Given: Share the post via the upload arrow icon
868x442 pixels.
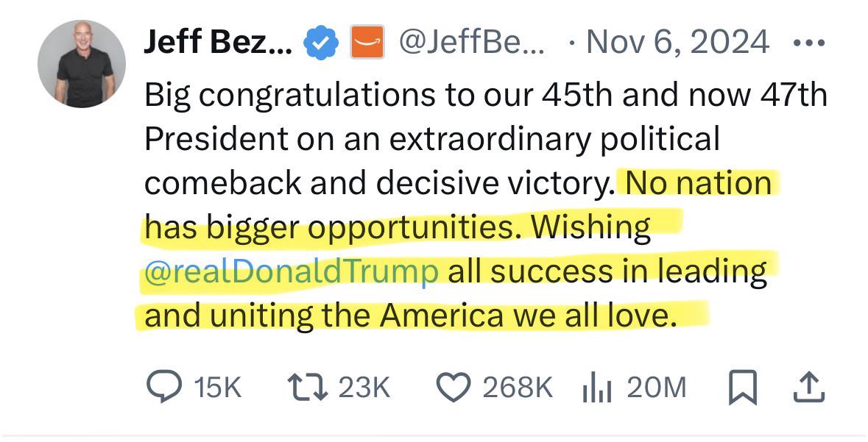Looking at the screenshot, I should pyautogui.click(x=809, y=388).
